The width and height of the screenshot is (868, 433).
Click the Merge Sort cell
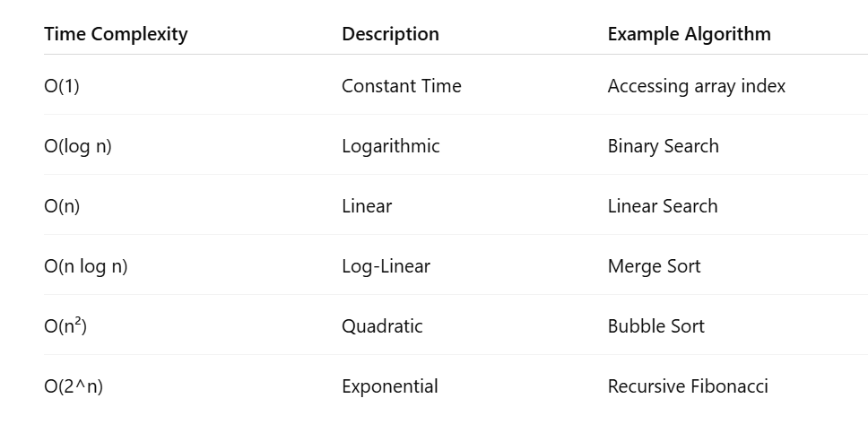click(x=654, y=266)
